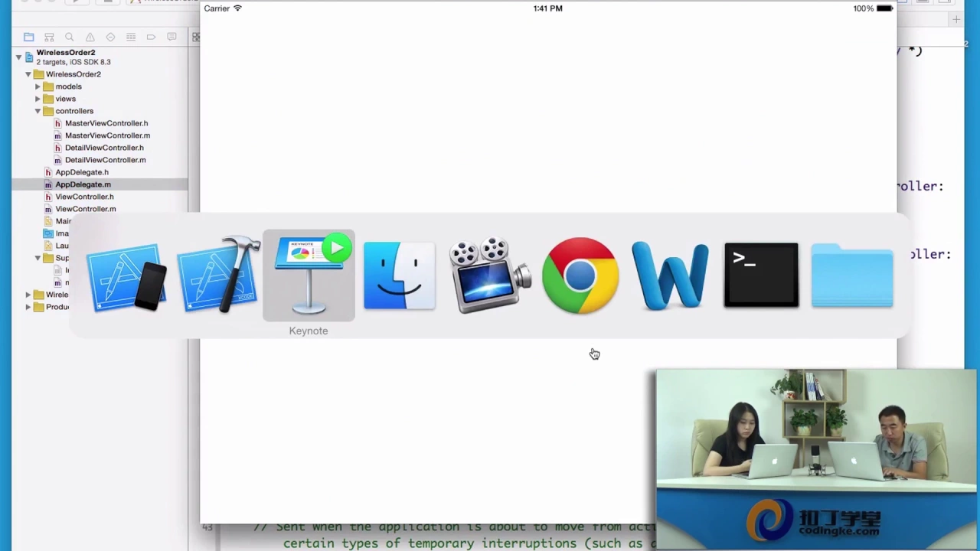Open the Find navigator magnifier icon
This screenshot has height=551, width=980.
click(x=69, y=37)
